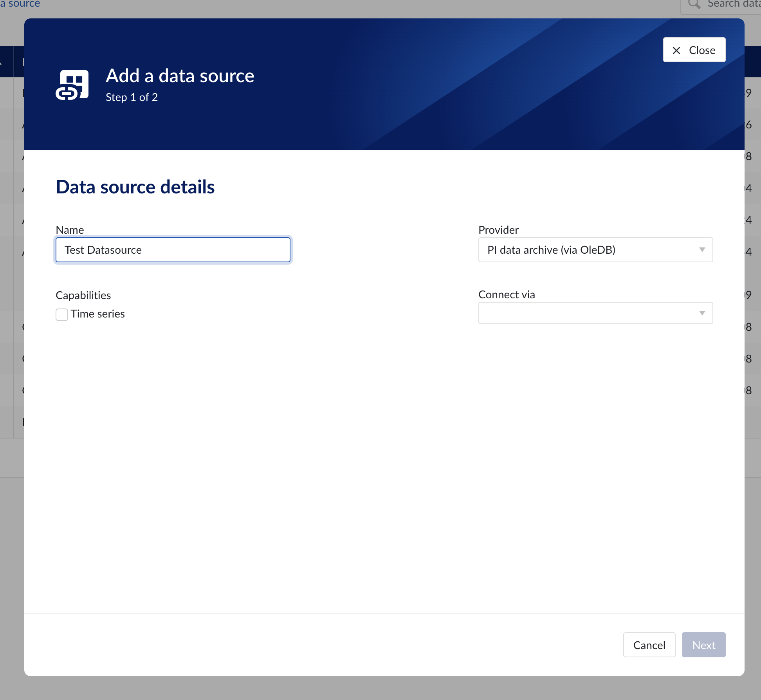The image size is (761, 700).
Task: Click inside the Name field containing Test Datasource
Action: pyautogui.click(x=173, y=250)
